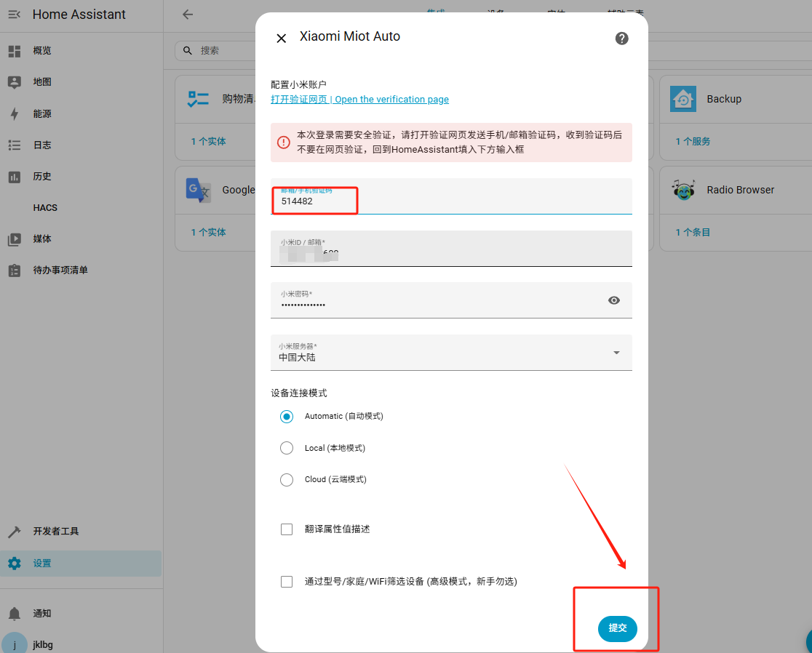Submit the form with 提交 button
The width and height of the screenshot is (812, 653).
click(617, 628)
